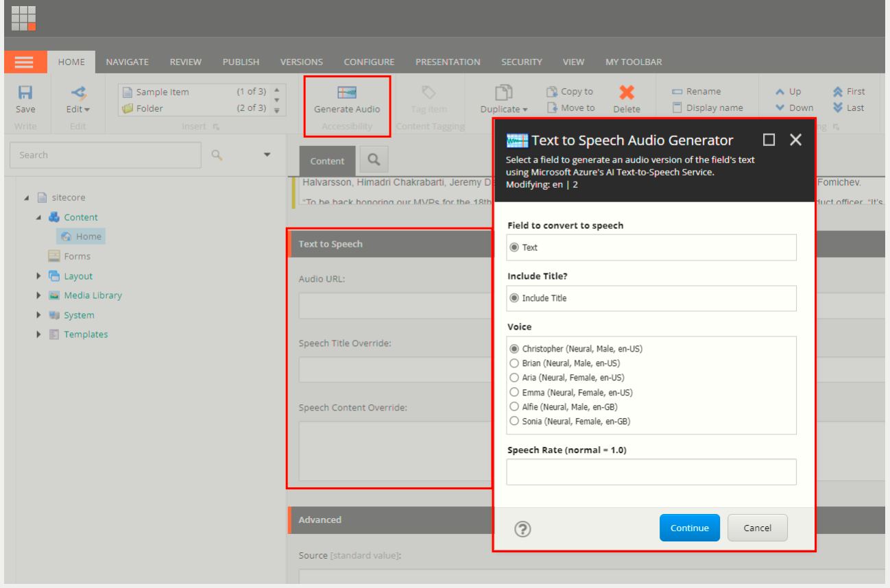Click the Duplicate pages icon
The image size is (890, 588).
click(x=504, y=93)
